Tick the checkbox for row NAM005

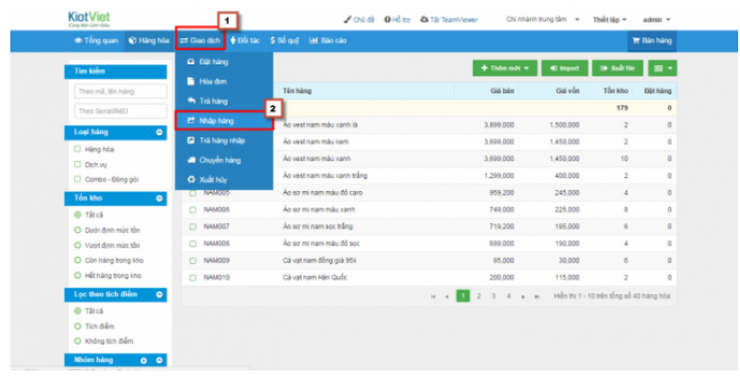(193, 193)
